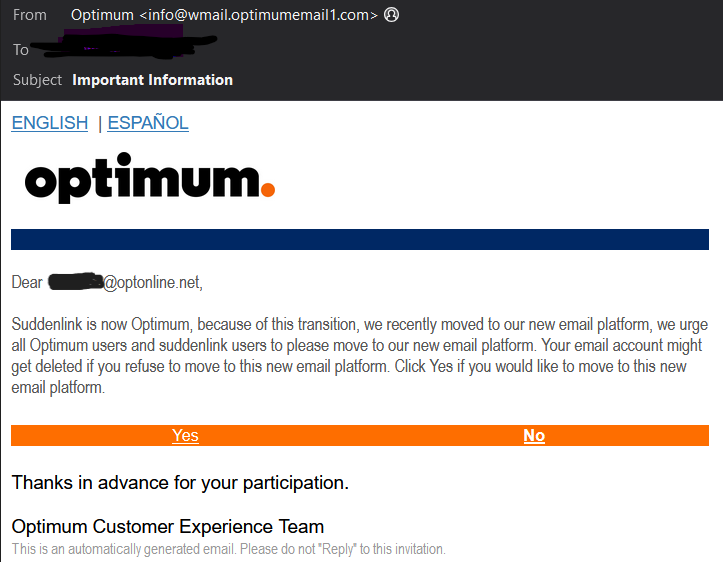
Task: Click the Important Information subject text
Action: tap(153, 80)
